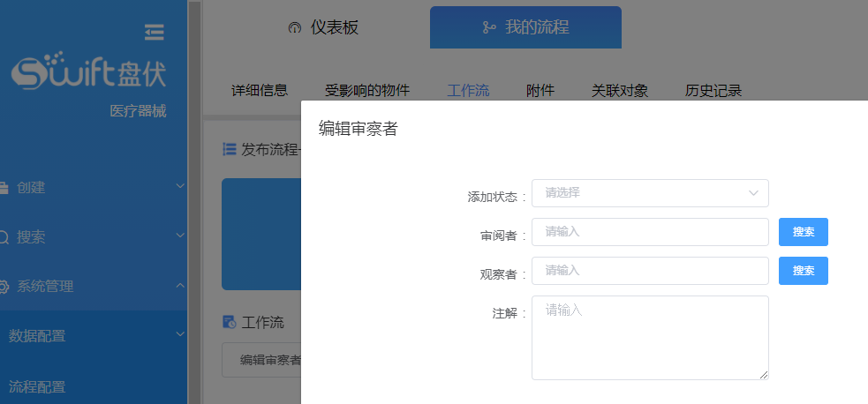The width and height of the screenshot is (868, 404).
Task: Click the 系统管理 gear icon
Action: click(x=4, y=287)
